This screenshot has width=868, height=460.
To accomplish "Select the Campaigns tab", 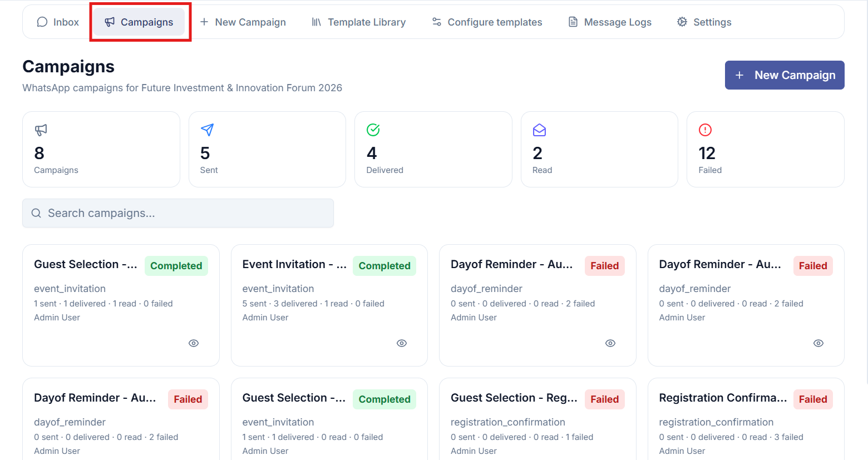I will (x=139, y=22).
